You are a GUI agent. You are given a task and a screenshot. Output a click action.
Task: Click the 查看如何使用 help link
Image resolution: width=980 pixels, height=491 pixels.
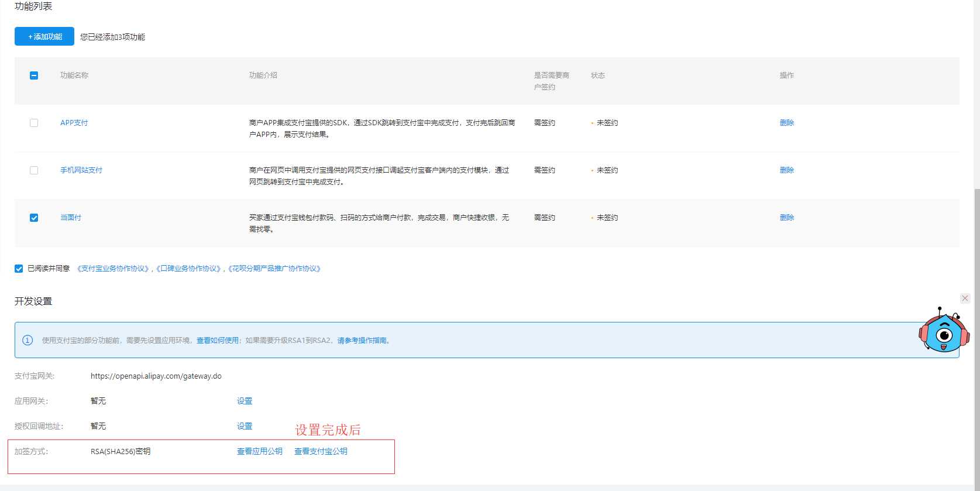pos(218,341)
